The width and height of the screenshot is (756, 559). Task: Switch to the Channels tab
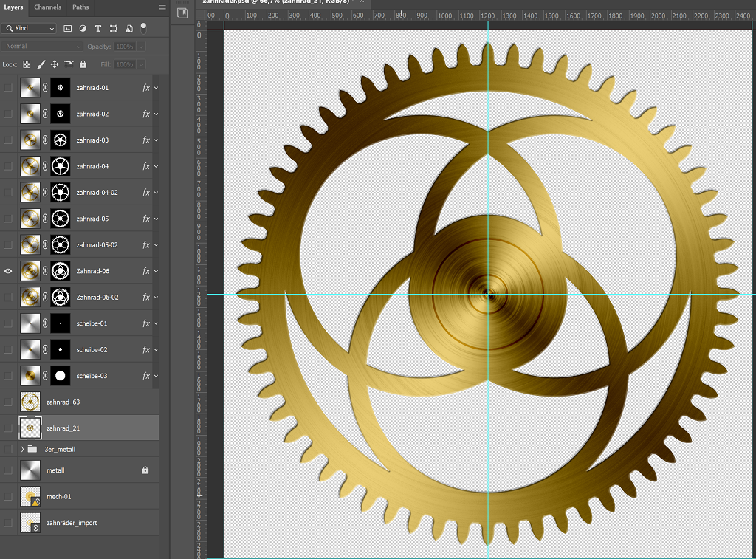pyautogui.click(x=48, y=7)
